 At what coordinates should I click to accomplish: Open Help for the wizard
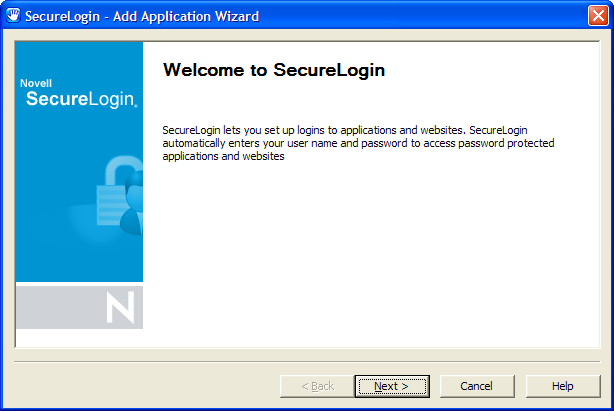tap(563, 386)
